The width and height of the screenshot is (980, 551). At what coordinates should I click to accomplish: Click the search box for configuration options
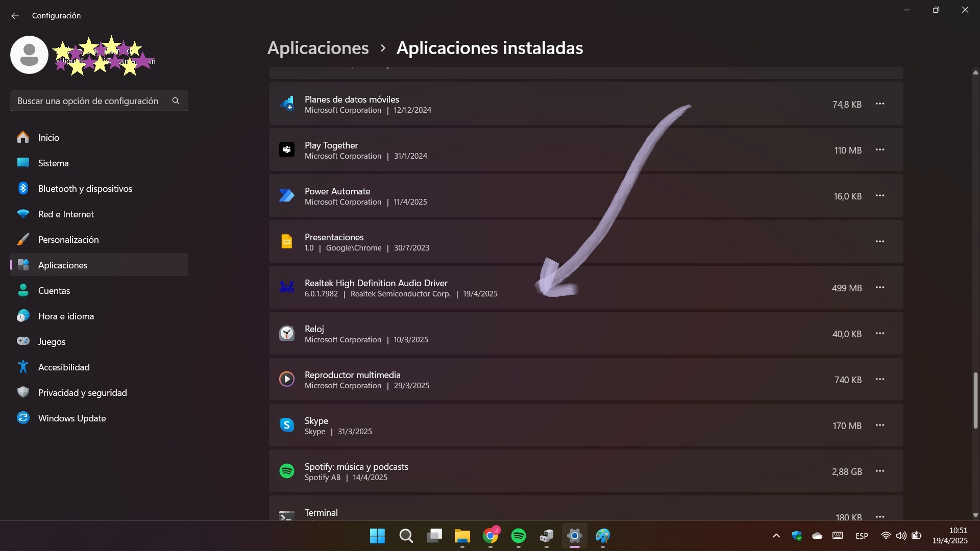tap(92, 101)
